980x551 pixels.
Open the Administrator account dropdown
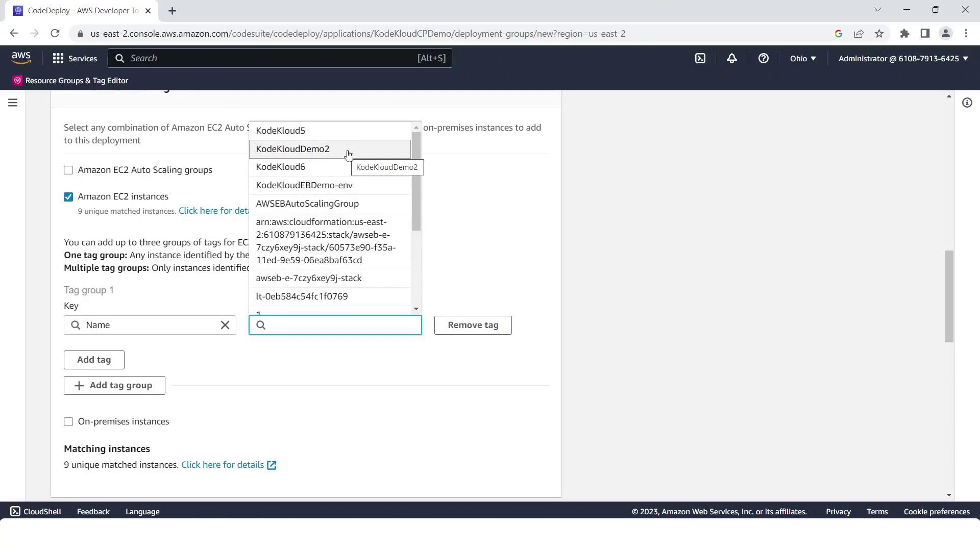pos(903,58)
